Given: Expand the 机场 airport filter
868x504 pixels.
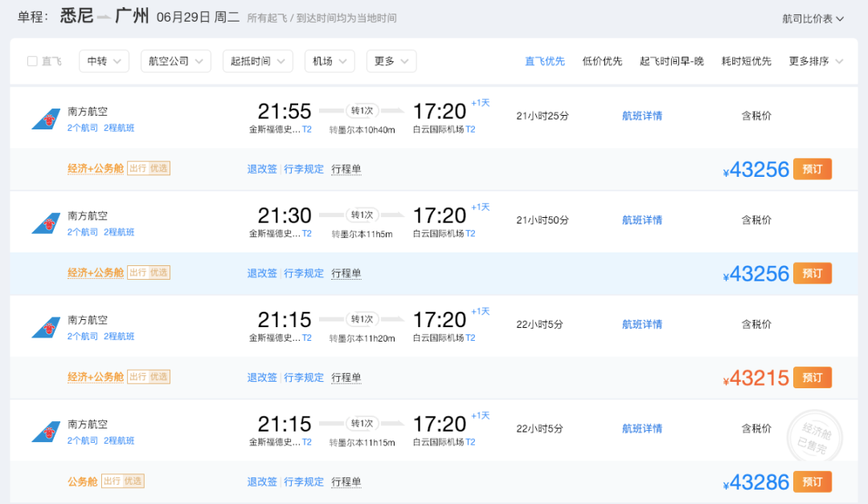Looking at the screenshot, I should click(x=330, y=61).
